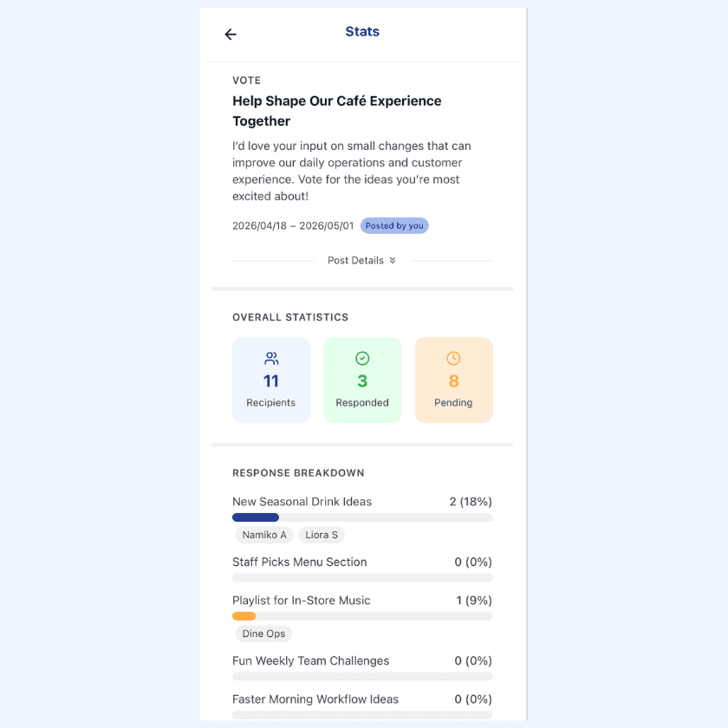This screenshot has width=728, height=728.
Task: Expand Post Details double-chevron
Action: 393,261
